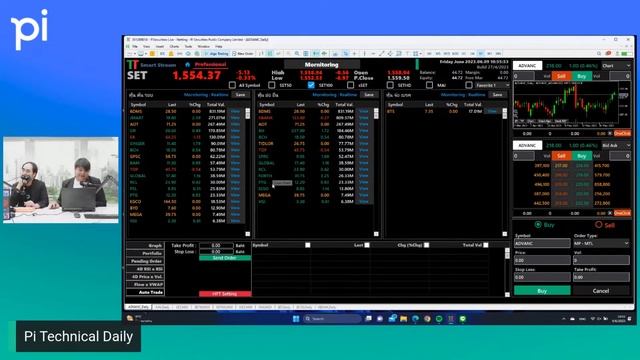This screenshot has width=640, height=360.
Task: Click the Vol input field in order form
Action: coord(601,260)
